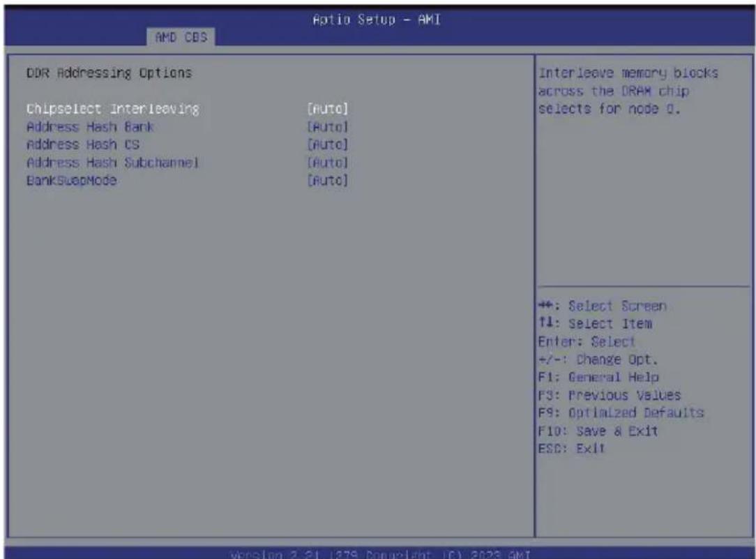Click the ESC: Exit hint
The image size is (756, 559).
coord(571,449)
